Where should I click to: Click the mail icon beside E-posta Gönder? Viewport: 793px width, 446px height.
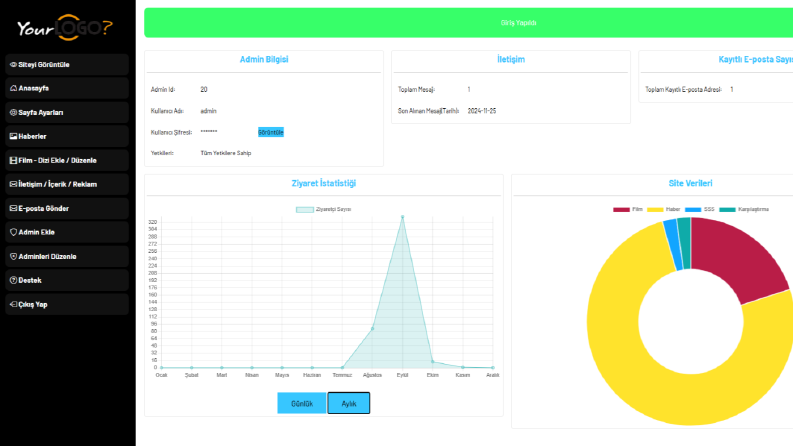click(14, 208)
